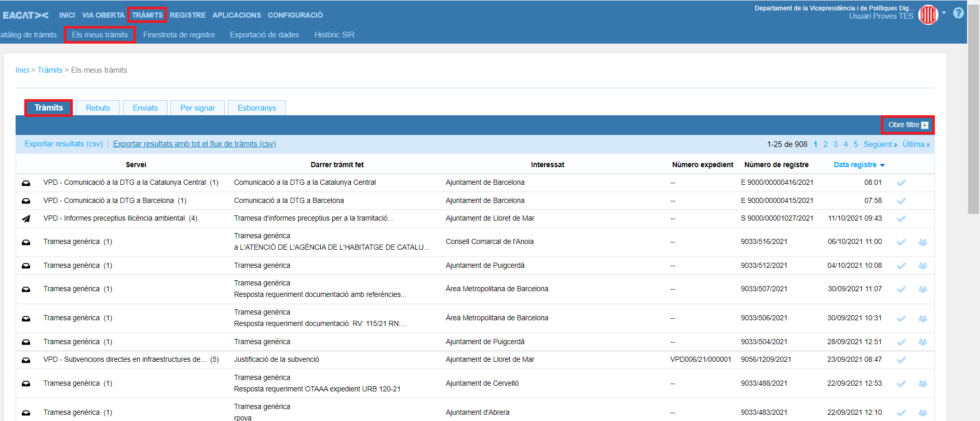Expand the filter with Obre filtre
The height and width of the screenshot is (421, 980).
907,125
